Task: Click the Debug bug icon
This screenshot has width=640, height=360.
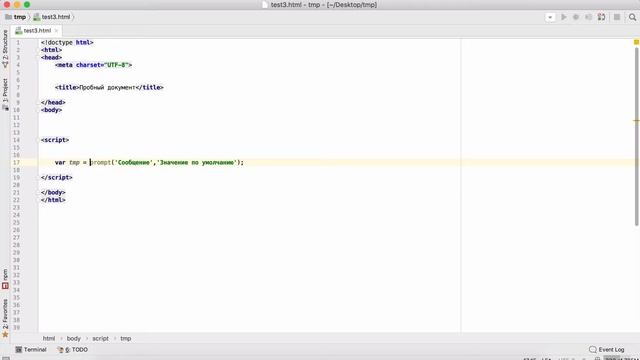Action: click(576, 17)
